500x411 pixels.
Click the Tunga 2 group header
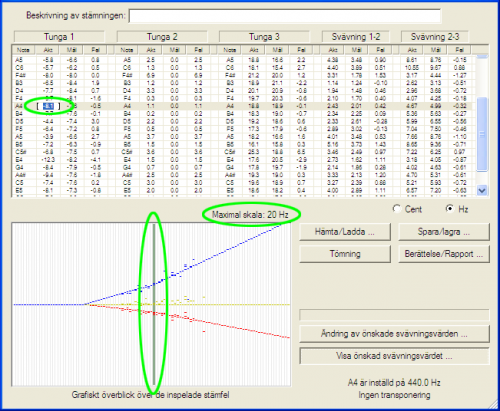click(162, 37)
